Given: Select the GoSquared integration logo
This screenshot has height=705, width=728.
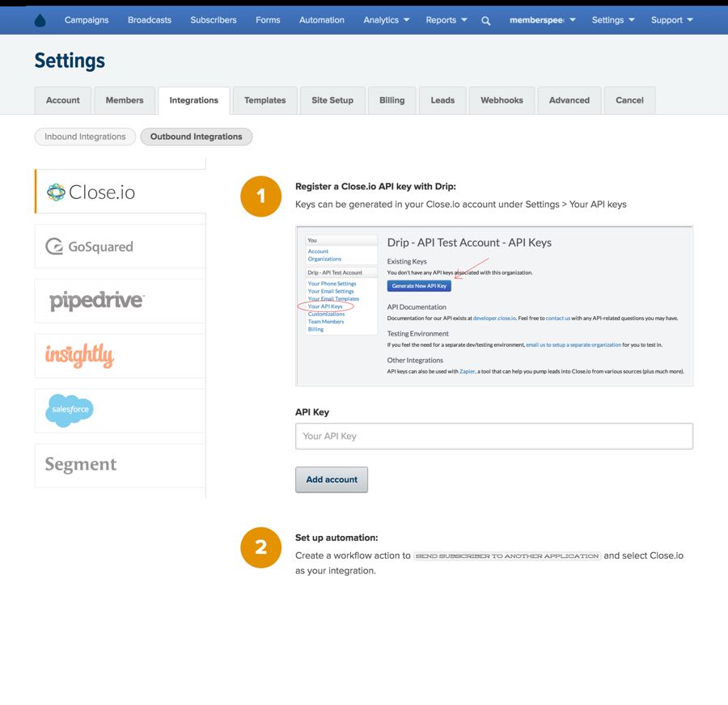Looking at the screenshot, I should point(89,247).
